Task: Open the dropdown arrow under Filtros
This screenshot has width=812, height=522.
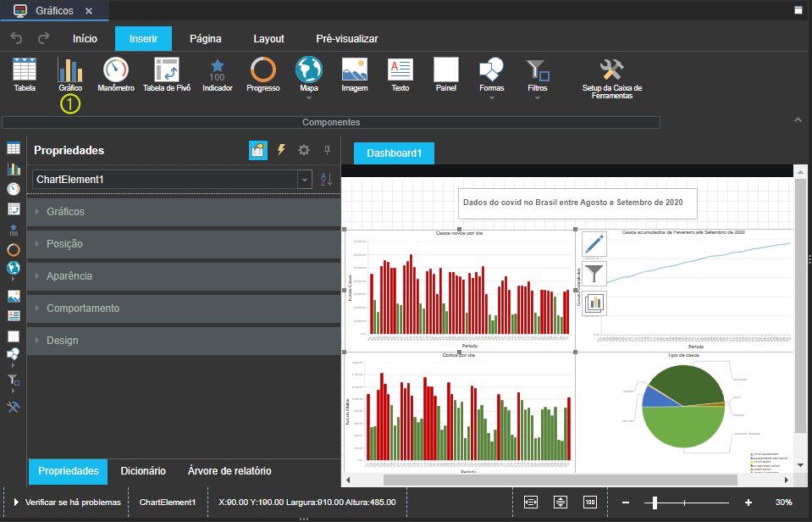Action: point(537,98)
